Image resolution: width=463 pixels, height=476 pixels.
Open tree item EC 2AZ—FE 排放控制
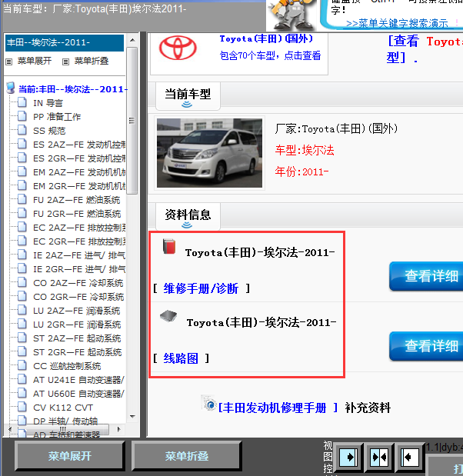pos(79,228)
